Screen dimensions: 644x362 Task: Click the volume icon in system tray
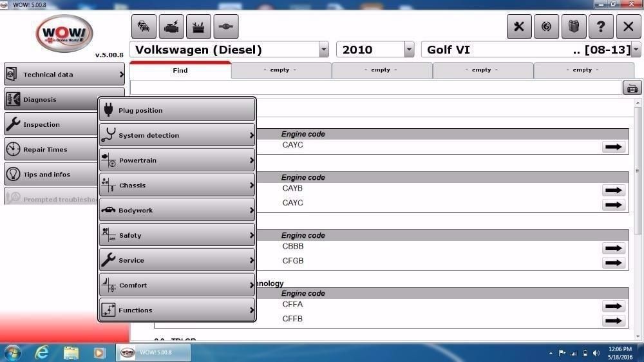pyautogui.click(x=596, y=353)
